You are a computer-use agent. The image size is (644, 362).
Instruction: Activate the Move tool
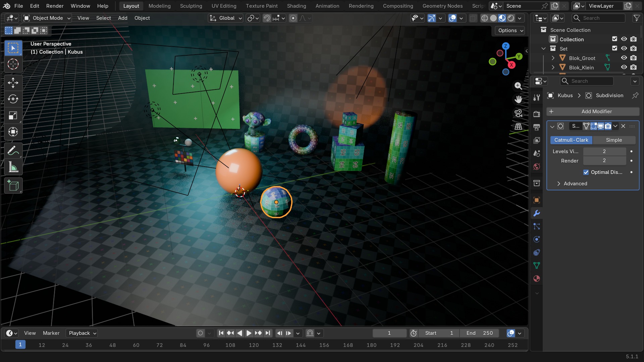[x=13, y=83]
